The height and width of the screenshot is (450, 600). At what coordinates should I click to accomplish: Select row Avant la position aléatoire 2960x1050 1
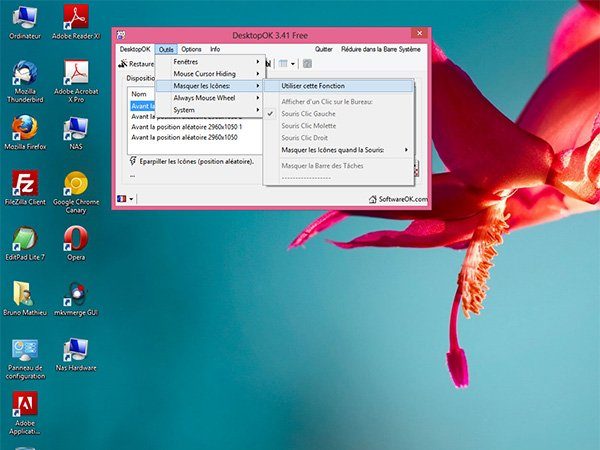[187, 127]
